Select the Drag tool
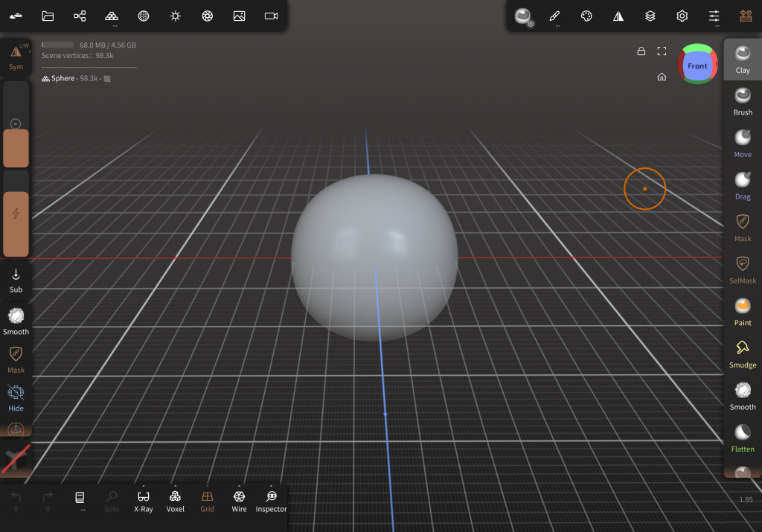The width and height of the screenshot is (762, 532). 743,186
